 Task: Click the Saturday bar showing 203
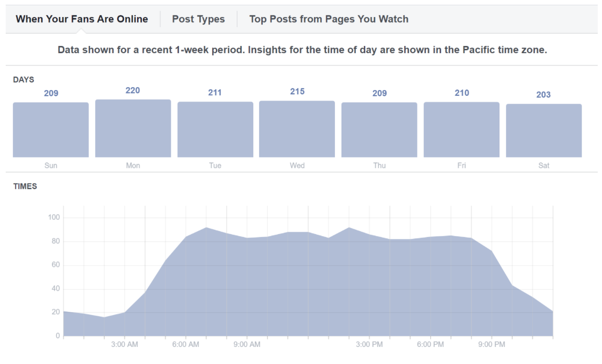coord(544,130)
